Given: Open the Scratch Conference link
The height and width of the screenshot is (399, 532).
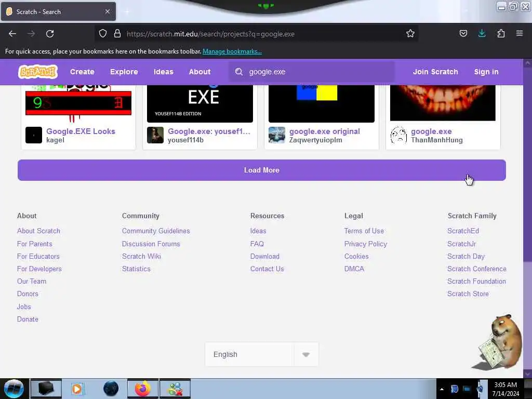Looking at the screenshot, I should 477,269.
